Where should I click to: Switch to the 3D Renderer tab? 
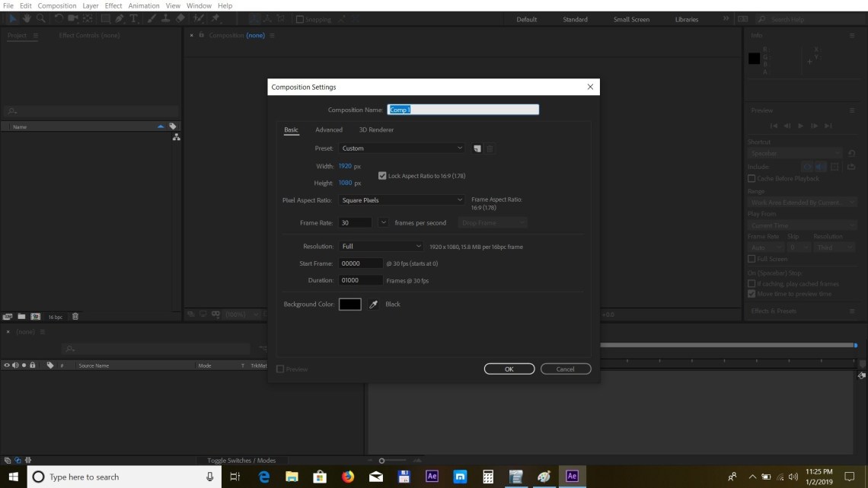tap(376, 129)
